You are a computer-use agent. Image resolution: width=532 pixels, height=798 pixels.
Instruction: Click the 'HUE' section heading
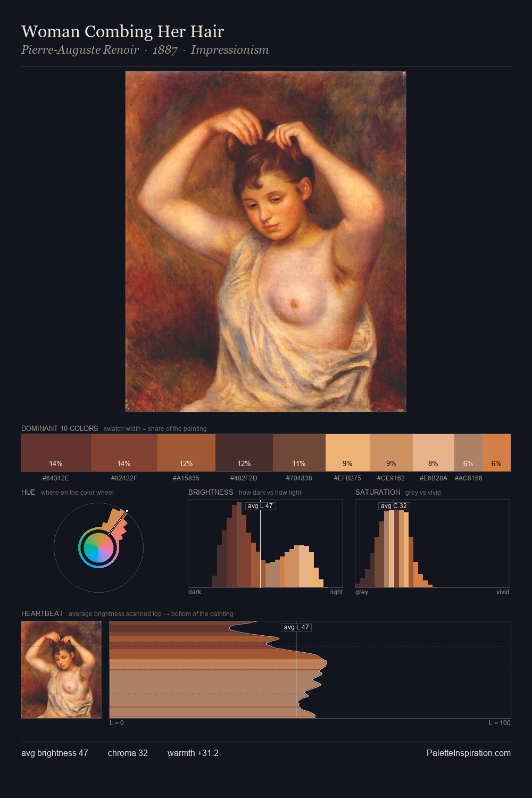[x=28, y=492]
